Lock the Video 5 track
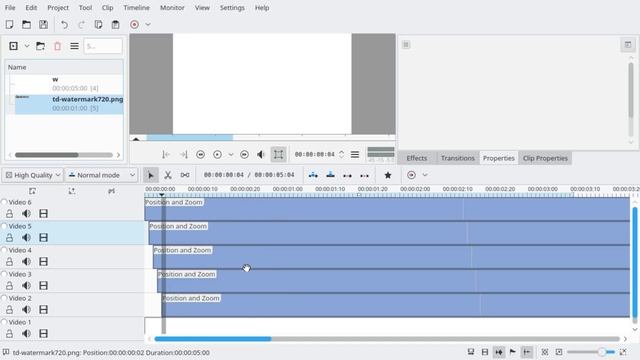 9,238
